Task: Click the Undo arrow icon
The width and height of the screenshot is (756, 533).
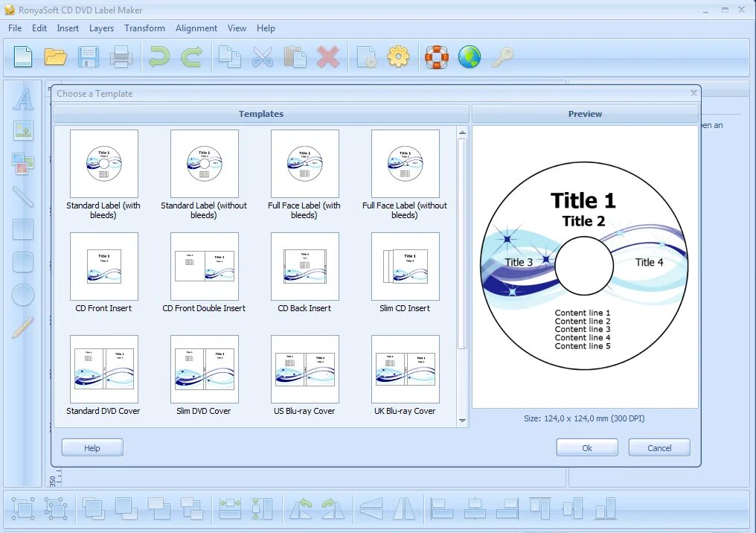Action: click(158, 57)
